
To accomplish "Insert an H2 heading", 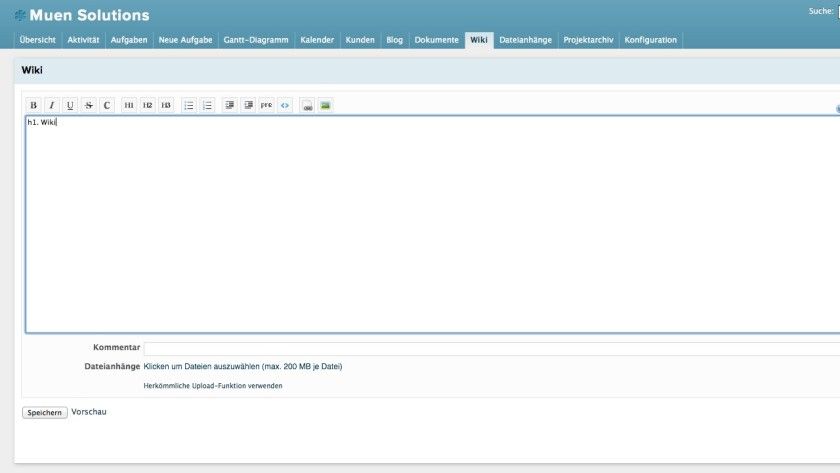I will (x=147, y=105).
